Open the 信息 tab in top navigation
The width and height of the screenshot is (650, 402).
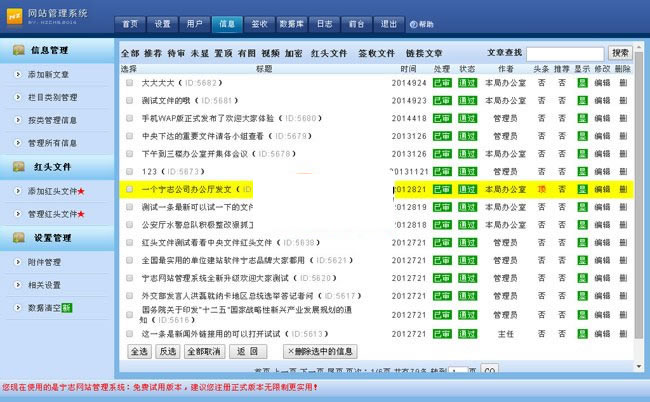point(228,23)
